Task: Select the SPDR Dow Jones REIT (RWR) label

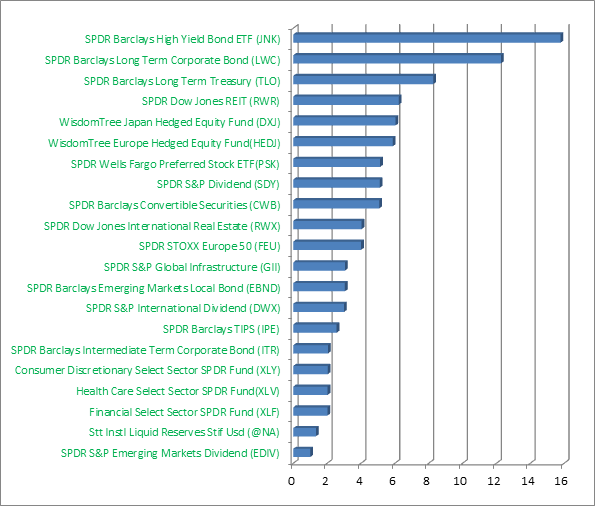Action: 211,101
